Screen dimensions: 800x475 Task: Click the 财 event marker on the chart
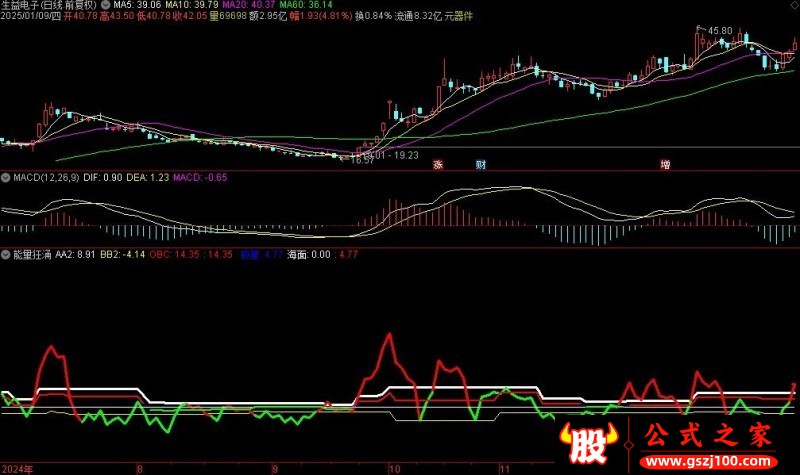pos(481,164)
